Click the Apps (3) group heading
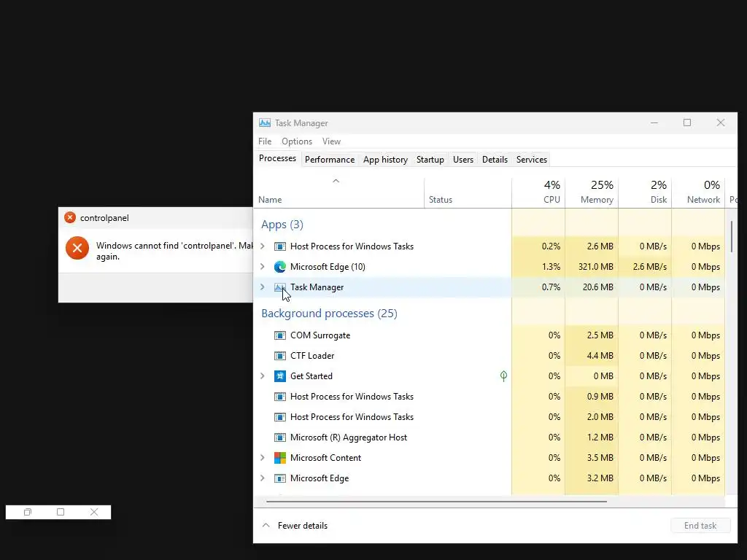Viewport: 747px width, 560px height. pos(282,225)
